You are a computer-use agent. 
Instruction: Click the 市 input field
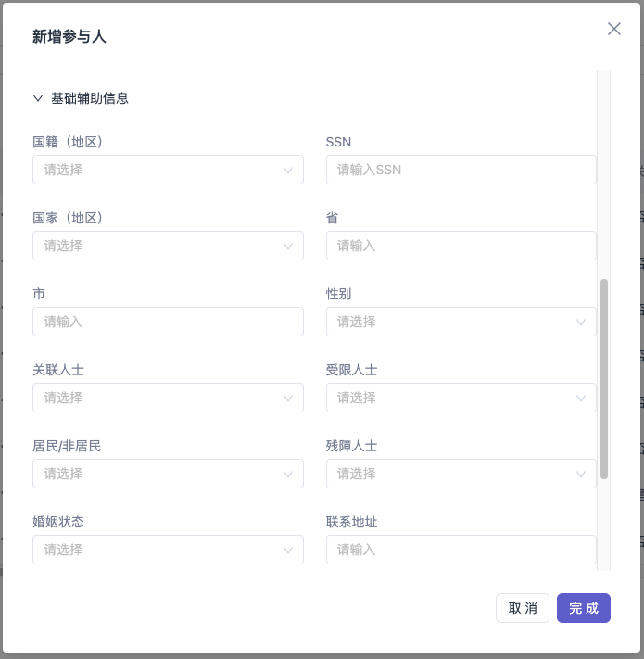168,322
